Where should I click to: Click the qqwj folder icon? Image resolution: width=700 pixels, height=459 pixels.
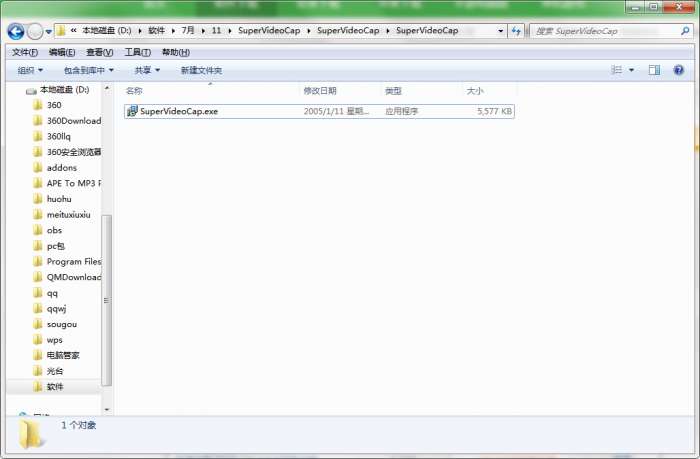[x=38, y=309]
